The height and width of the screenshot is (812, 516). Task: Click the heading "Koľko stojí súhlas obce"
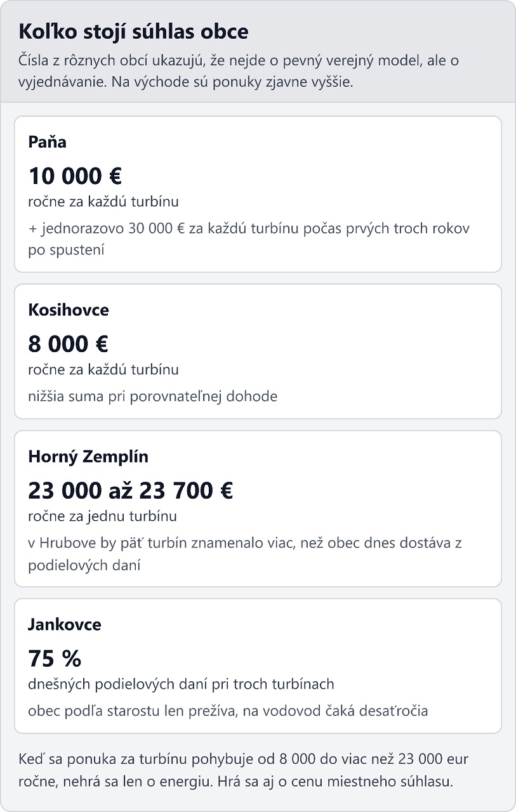tap(133, 32)
